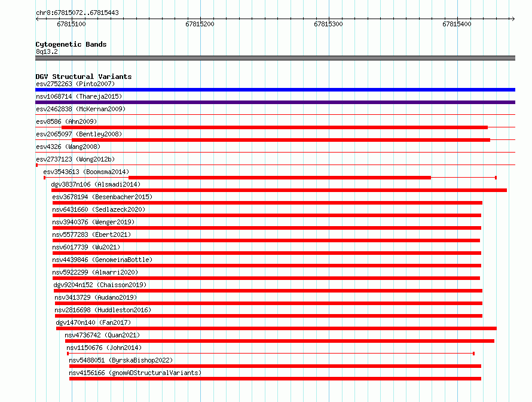Click dgv3837n106 (Alsmadi2014) label
This screenshot has height=402, width=532.
click(x=96, y=184)
